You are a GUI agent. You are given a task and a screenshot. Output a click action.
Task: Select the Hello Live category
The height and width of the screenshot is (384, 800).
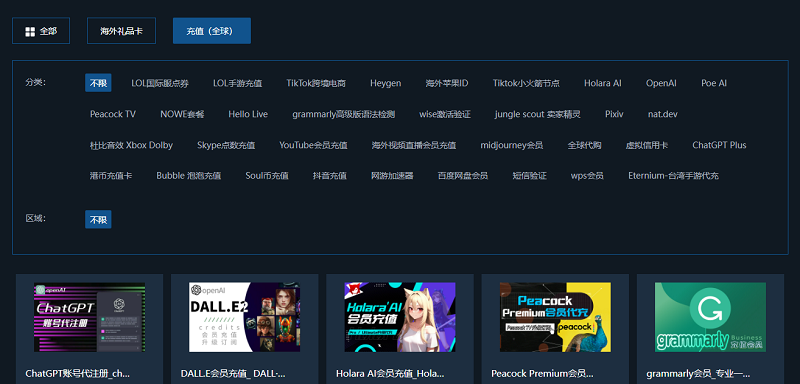point(248,114)
